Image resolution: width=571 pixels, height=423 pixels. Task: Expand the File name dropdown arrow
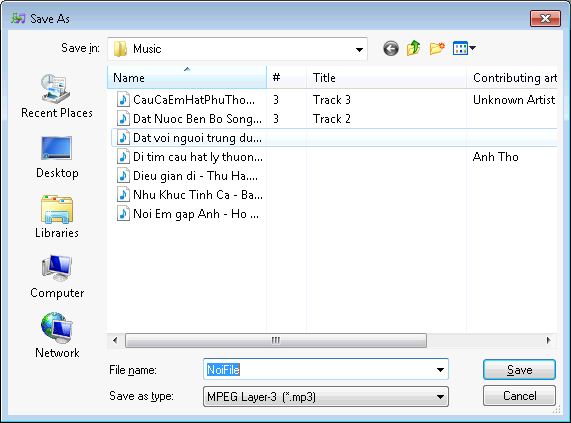point(440,370)
